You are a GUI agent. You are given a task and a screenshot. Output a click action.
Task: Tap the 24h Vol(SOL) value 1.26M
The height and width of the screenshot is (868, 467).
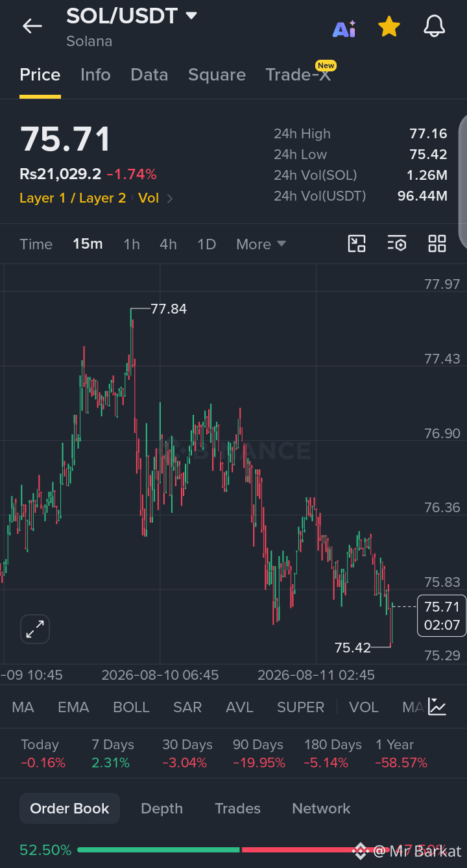pyautogui.click(x=427, y=175)
